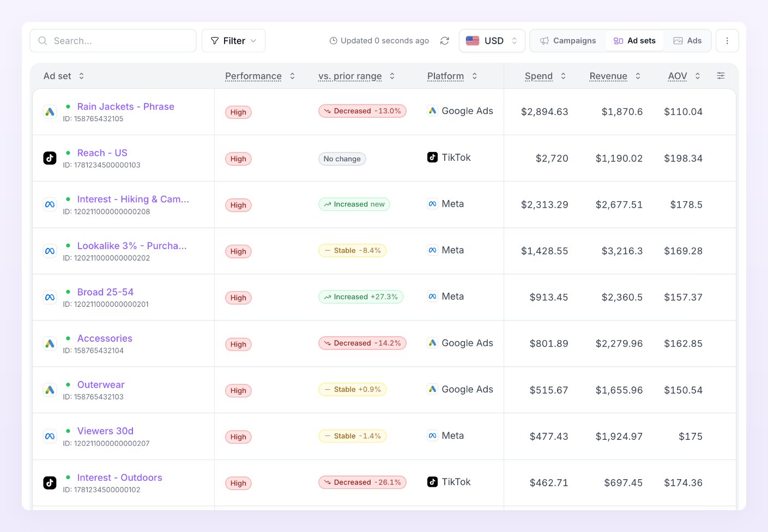The height and width of the screenshot is (532, 768).
Task: Open the Viewers 30d ad set link
Action: 105,431
